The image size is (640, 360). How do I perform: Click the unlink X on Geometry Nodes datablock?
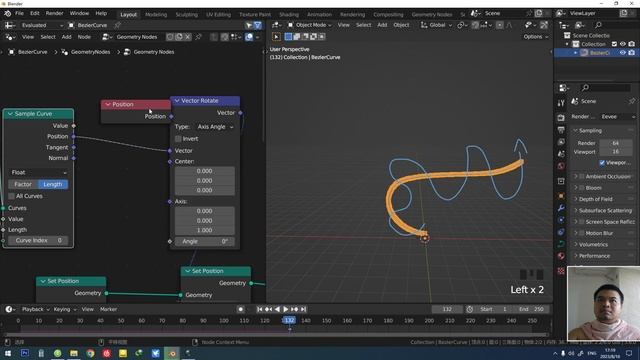tap(188, 37)
